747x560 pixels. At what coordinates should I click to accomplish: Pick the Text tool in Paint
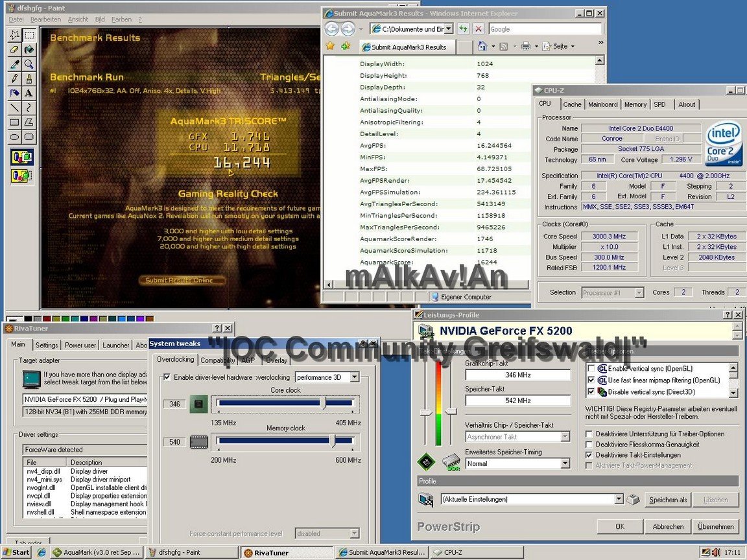click(29, 93)
